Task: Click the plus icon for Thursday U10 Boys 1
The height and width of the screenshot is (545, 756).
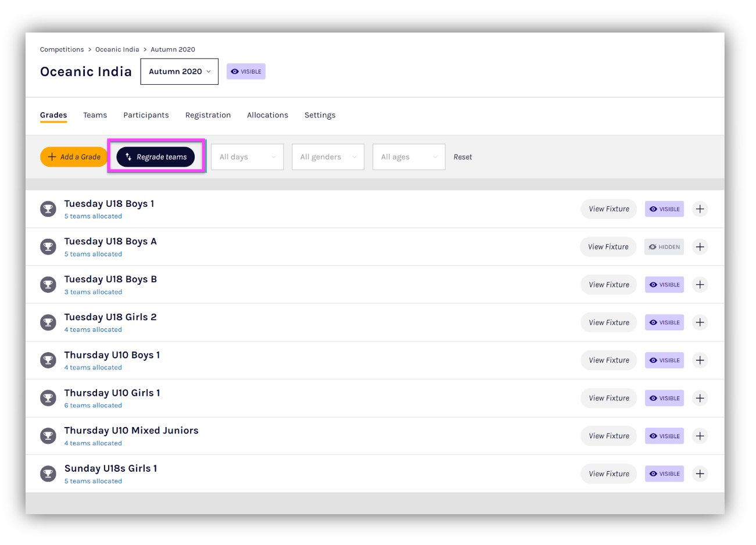Action: (x=700, y=360)
